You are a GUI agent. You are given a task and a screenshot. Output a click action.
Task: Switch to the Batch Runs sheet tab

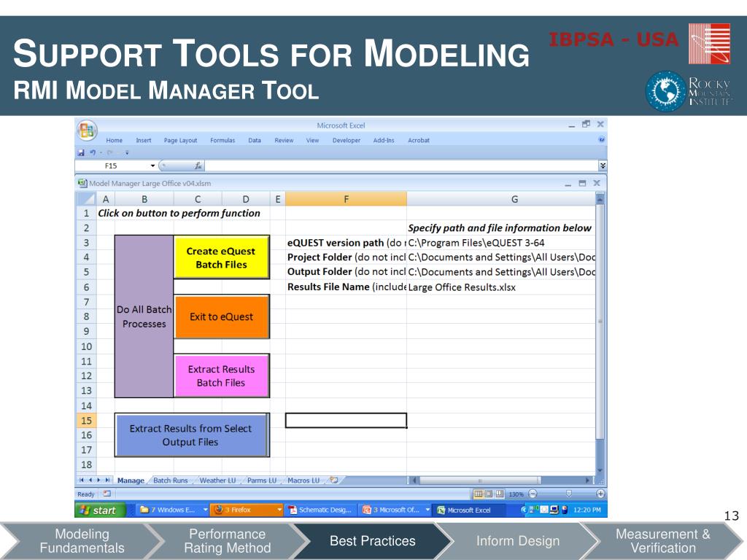[x=171, y=481]
